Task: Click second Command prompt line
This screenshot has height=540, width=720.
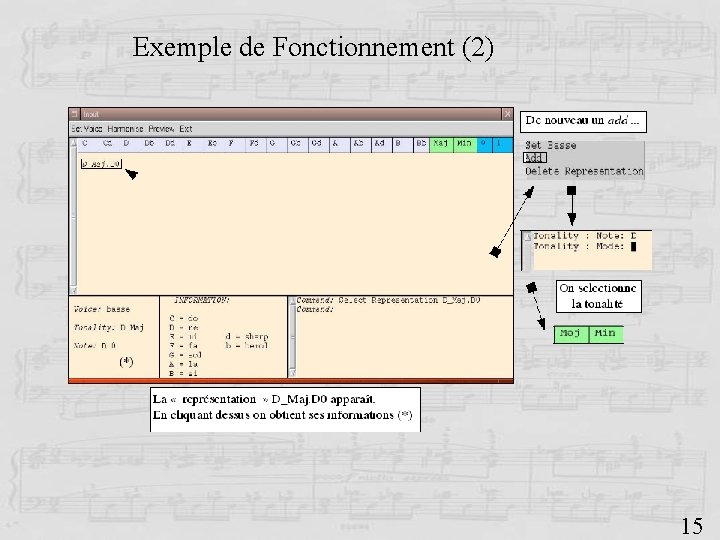Action: 315,309
